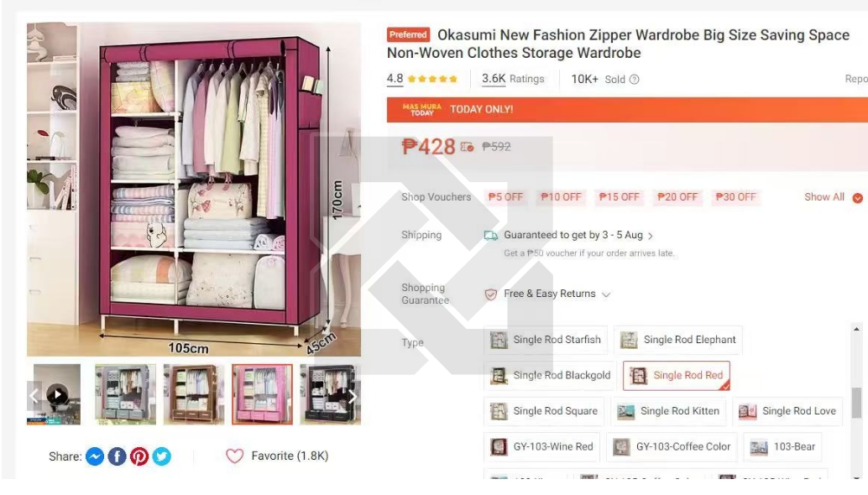
Task: Choose Single Rod Blackgold option
Action: (550, 376)
